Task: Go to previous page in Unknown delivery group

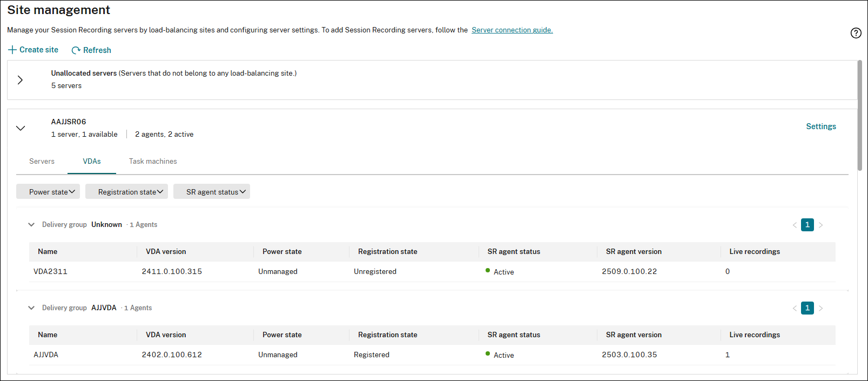Action: [x=795, y=225]
